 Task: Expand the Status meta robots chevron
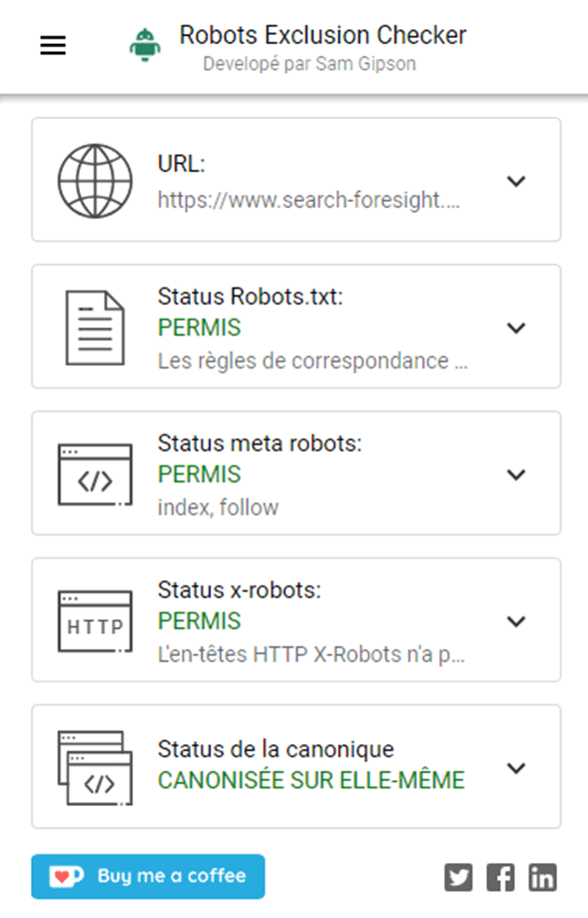click(x=516, y=474)
